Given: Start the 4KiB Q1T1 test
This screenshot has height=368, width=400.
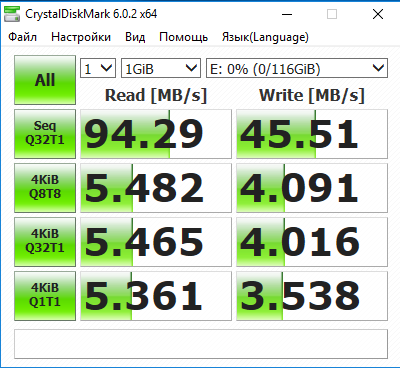Looking at the screenshot, I should coord(45,296).
